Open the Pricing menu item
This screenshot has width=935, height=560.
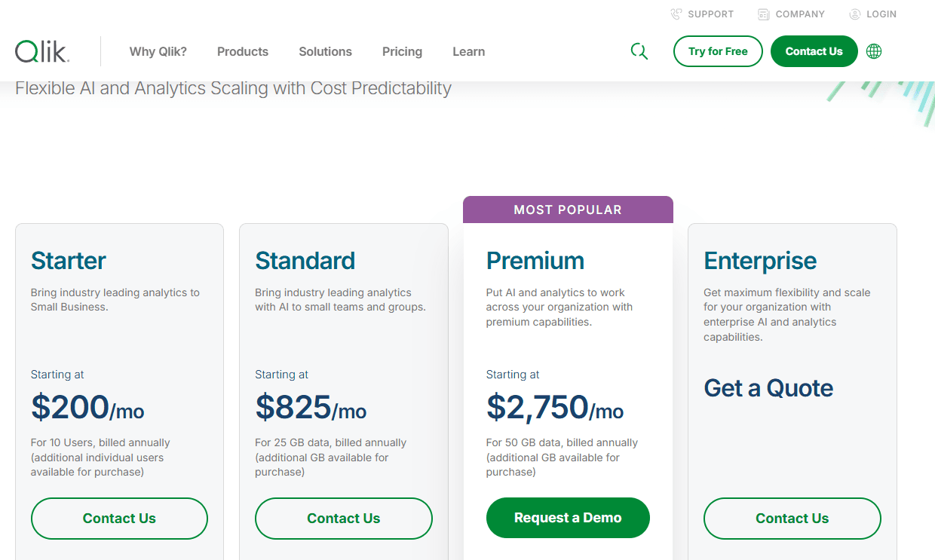402,51
